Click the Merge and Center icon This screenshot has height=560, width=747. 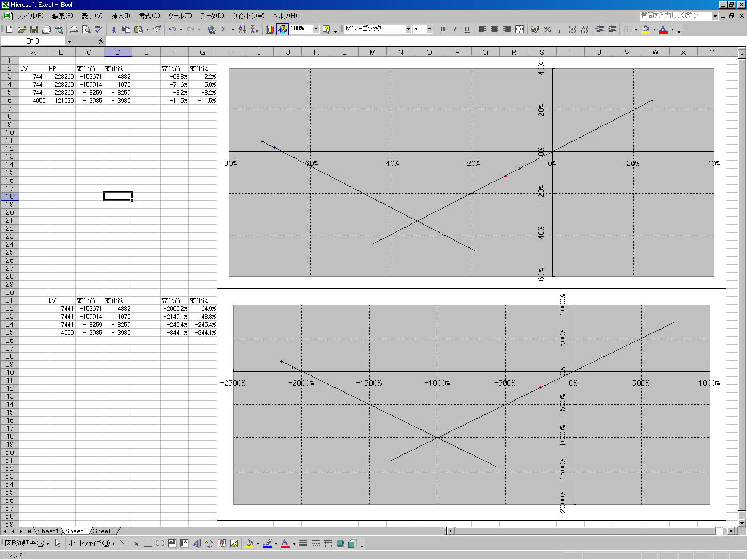tap(519, 29)
